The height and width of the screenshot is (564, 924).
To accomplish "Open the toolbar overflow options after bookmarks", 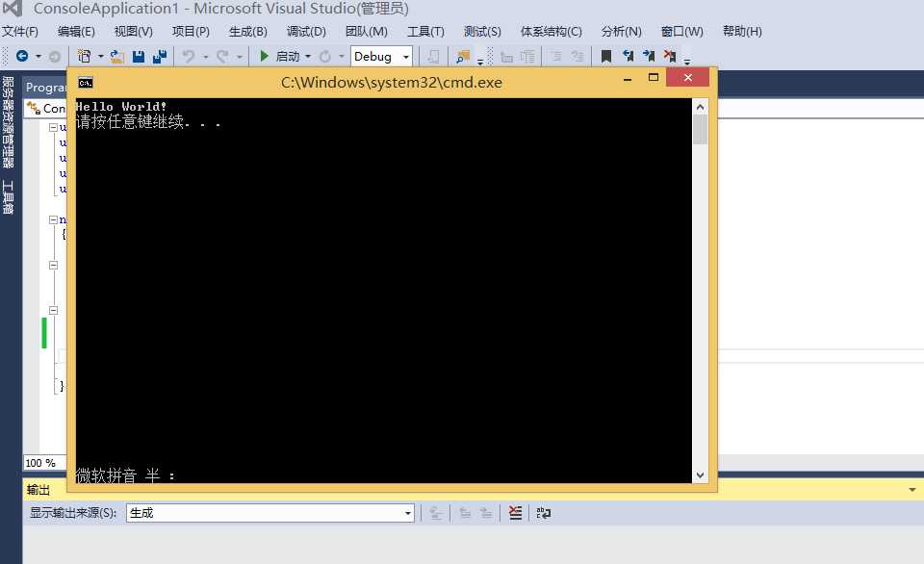I will pos(687,61).
